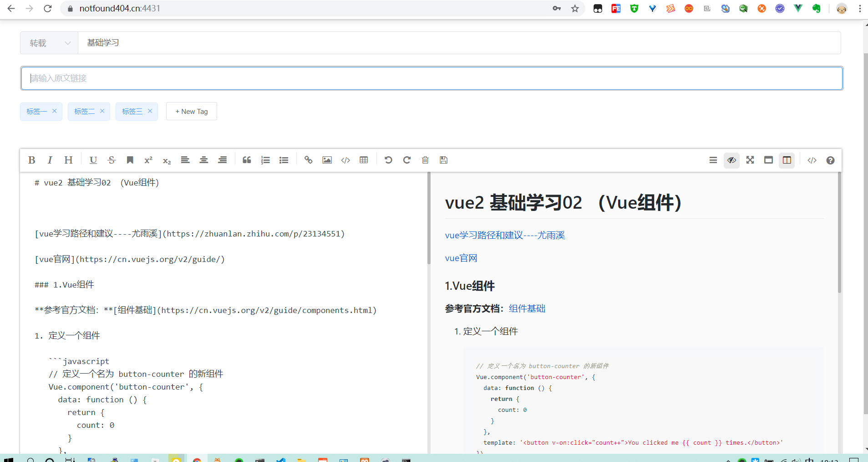The height and width of the screenshot is (462, 868).
Task: Insert a link with chain icon
Action: click(x=308, y=160)
